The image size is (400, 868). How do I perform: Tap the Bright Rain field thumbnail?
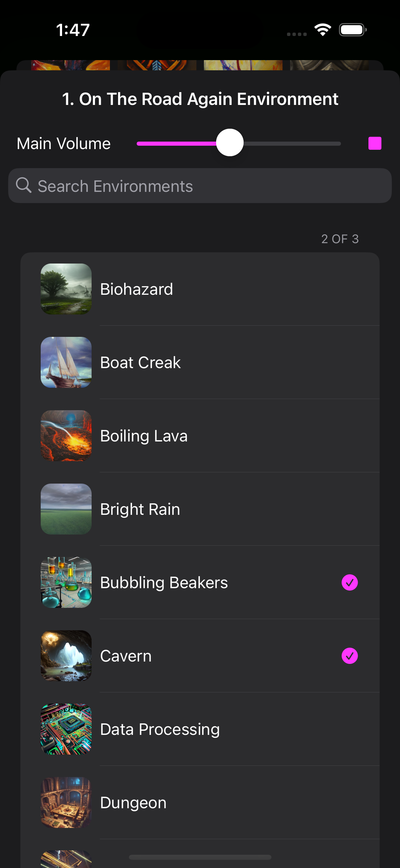66,509
